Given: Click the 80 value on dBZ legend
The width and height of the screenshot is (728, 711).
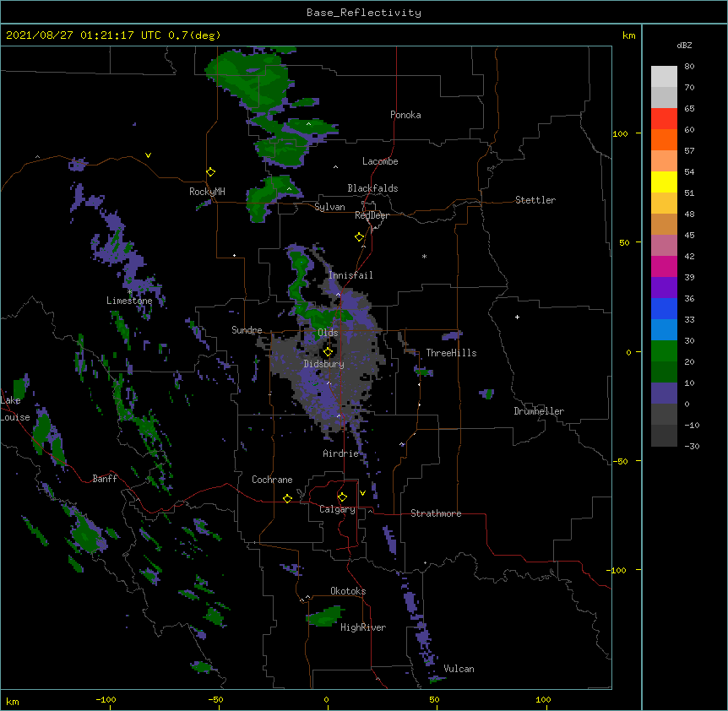Looking at the screenshot, I should [x=689, y=67].
